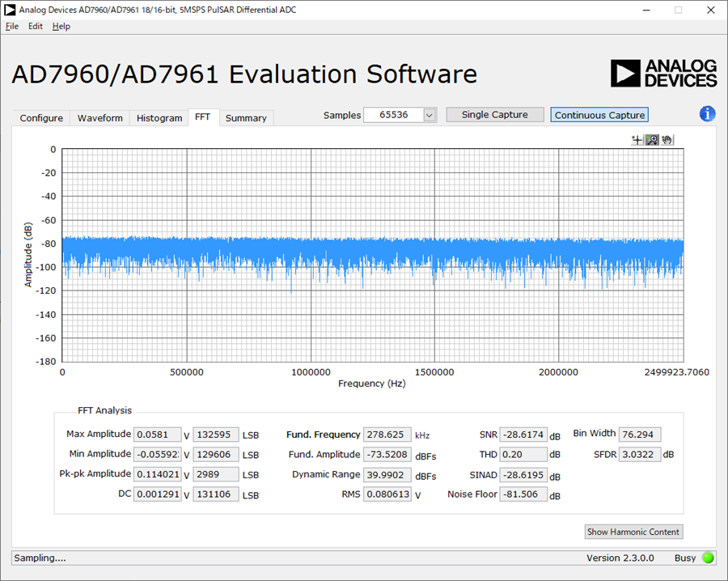Screen dimensions: 728x581
Task: Click the THD field 0.20
Action: (523, 454)
